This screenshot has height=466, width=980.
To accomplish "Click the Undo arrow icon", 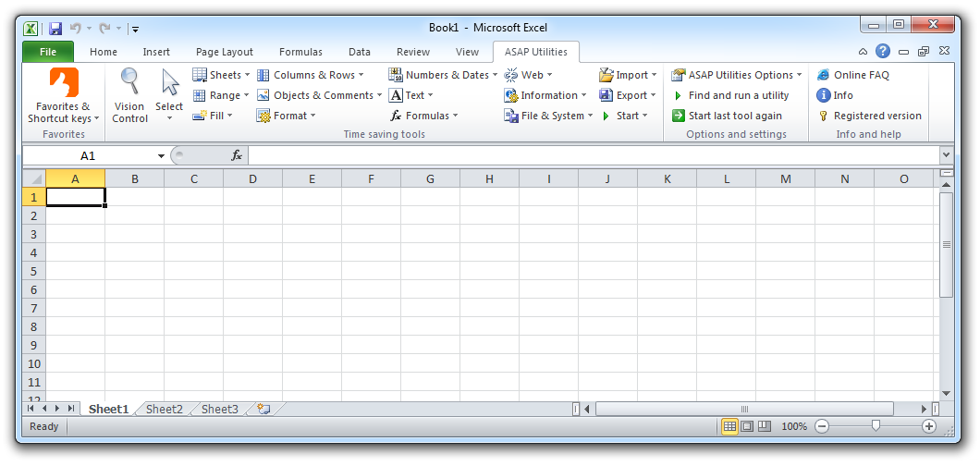I will (76, 28).
